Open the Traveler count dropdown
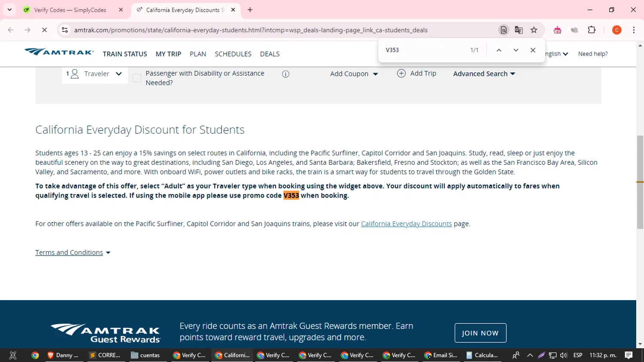The width and height of the screenshot is (644, 362). (x=95, y=74)
